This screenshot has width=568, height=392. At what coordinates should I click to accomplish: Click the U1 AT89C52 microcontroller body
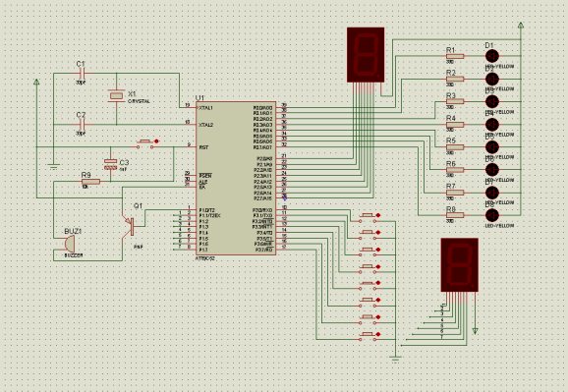tap(236, 178)
